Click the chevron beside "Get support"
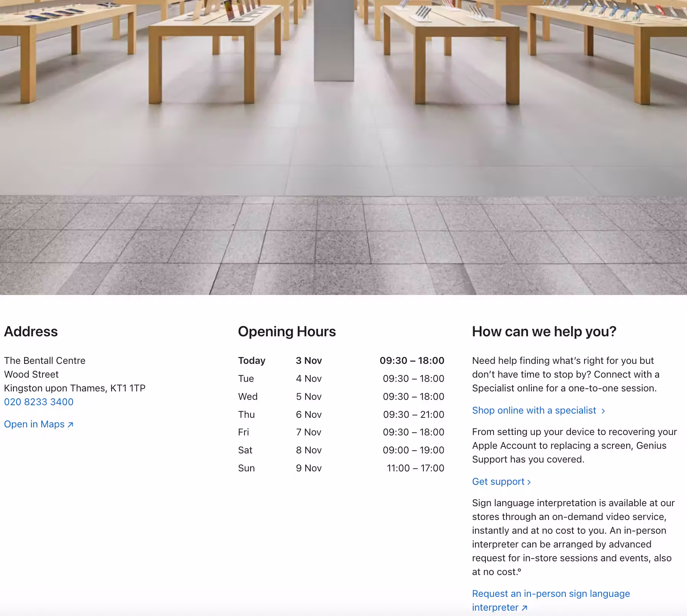 click(529, 482)
